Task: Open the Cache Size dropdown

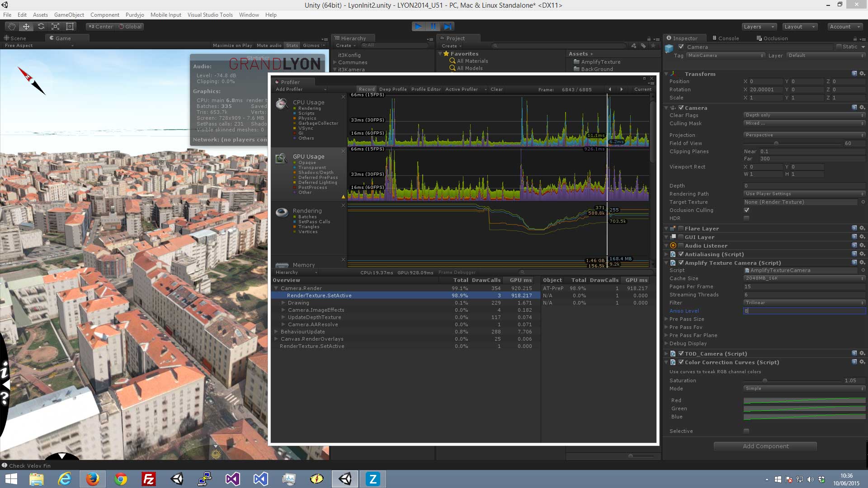Action: [x=804, y=278]
